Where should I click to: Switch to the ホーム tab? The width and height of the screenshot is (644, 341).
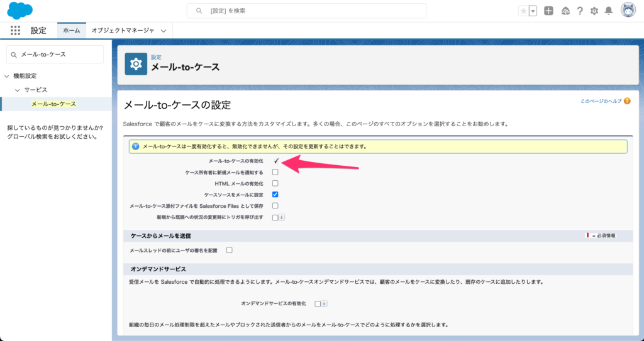click(x=72, y=30)
